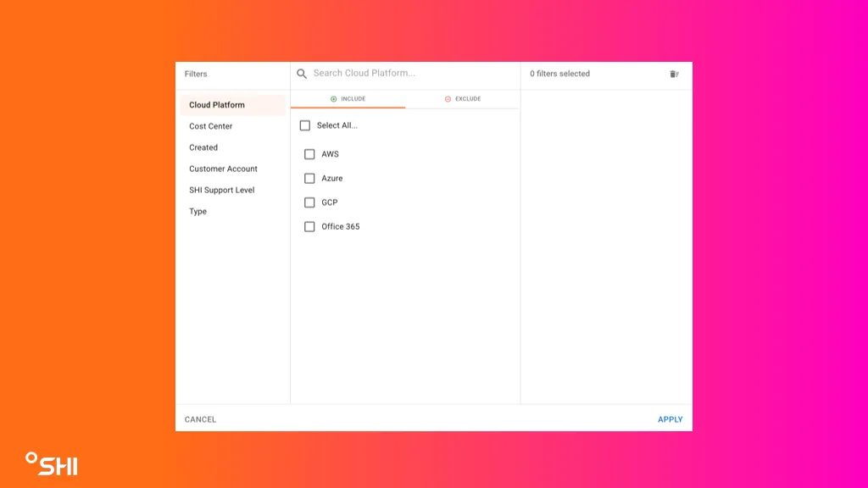The height and width of the screenshot is (488, 868).
Task: Click the clear filters trash icon
Action: click(674, 75)
